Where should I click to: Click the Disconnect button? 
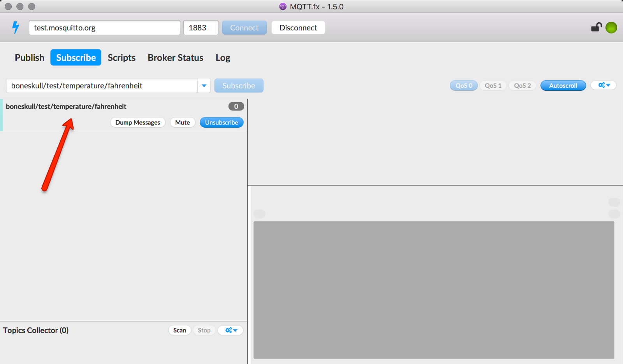point(298,28)
